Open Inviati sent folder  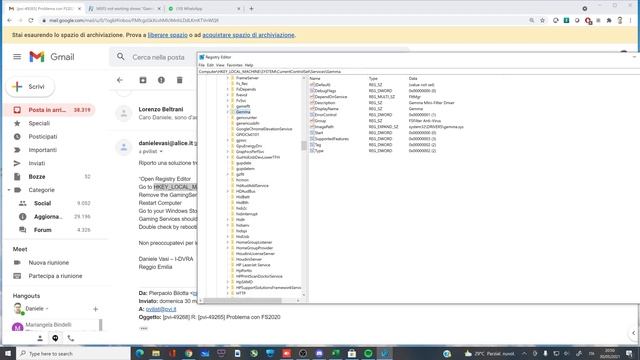pyautogui.click(x=37, y=163)
